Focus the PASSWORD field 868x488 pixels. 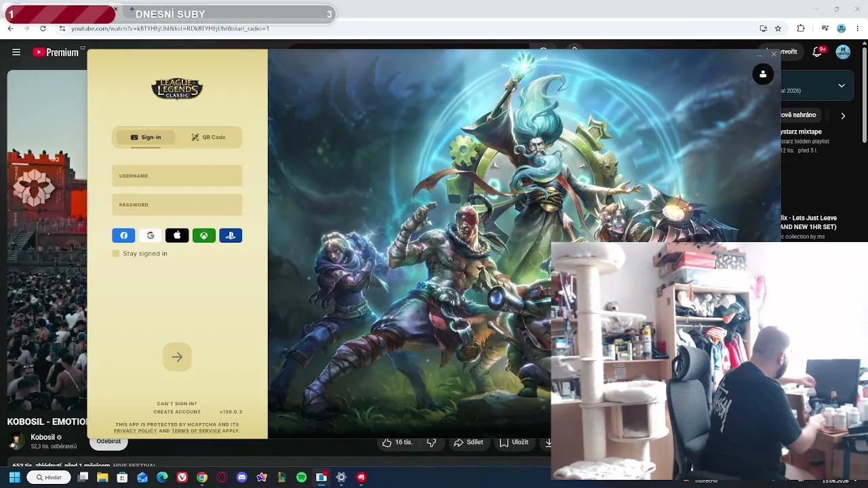pos(177,205)
